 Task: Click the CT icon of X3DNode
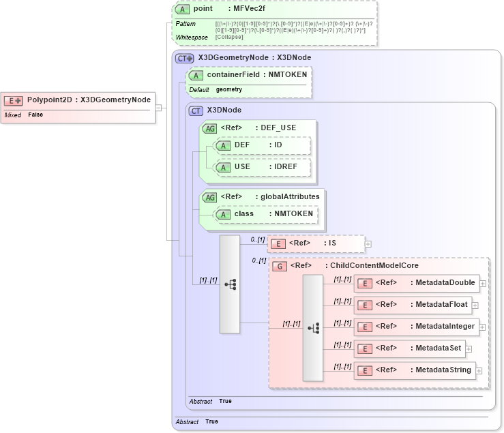[196, 111]
